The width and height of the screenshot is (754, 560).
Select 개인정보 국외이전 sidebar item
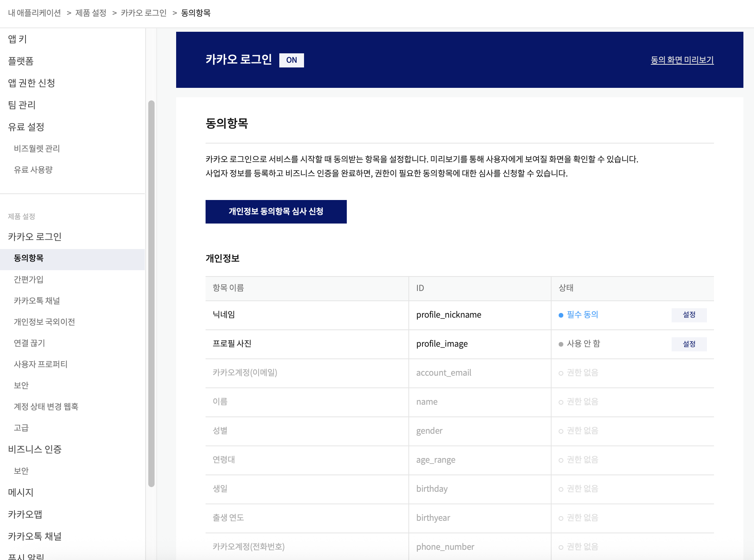tap(44, 322)
